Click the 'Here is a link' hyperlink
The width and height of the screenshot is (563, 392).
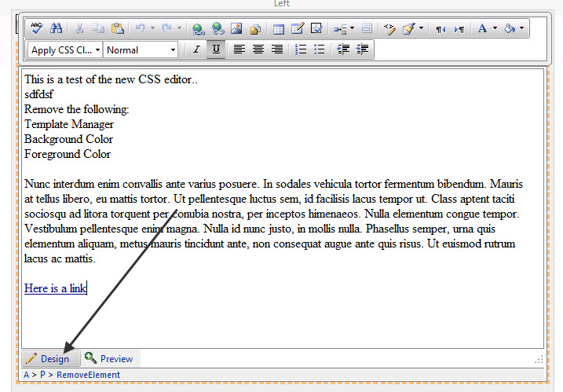[x=55, y=288]
